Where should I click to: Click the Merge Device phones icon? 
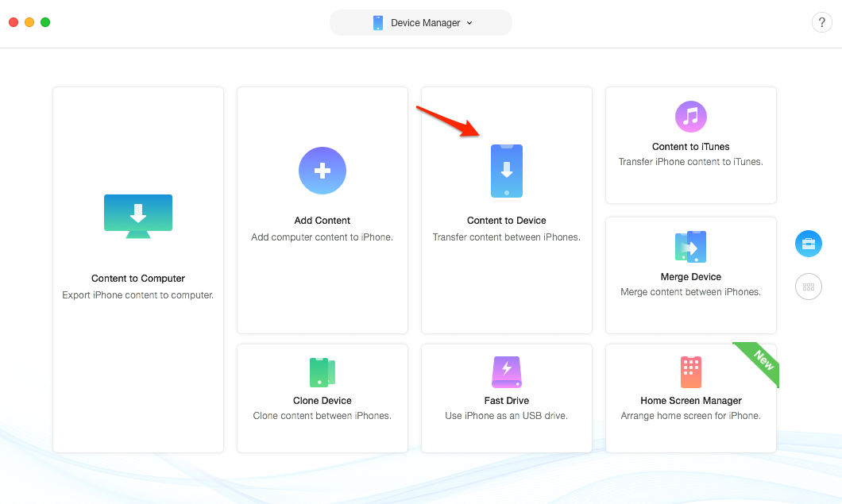point(690,246)
